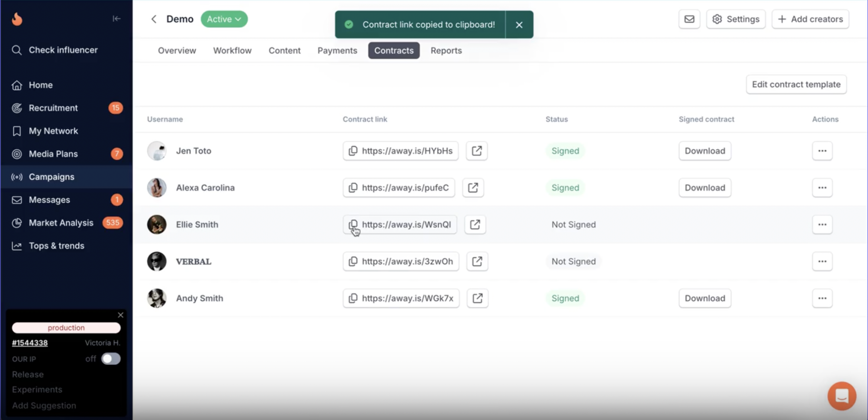Expand the Active status dropdown
The image size is (868, 420).
pyautogui.click(x=224, y=19)
